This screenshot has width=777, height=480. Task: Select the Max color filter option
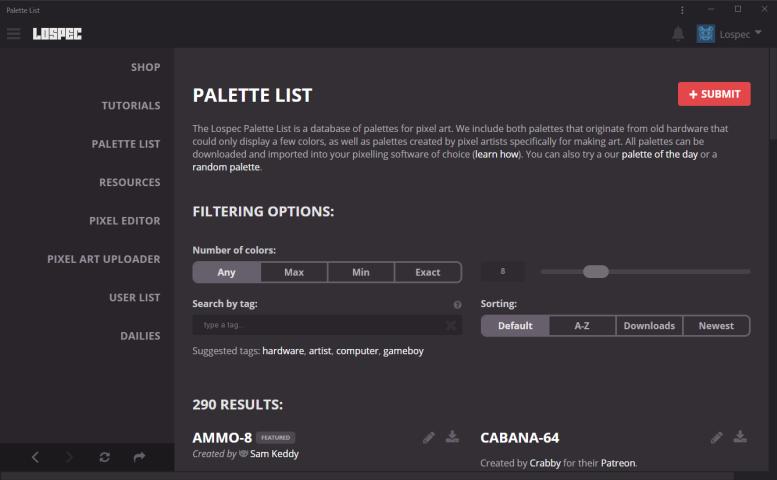(294, 272)
